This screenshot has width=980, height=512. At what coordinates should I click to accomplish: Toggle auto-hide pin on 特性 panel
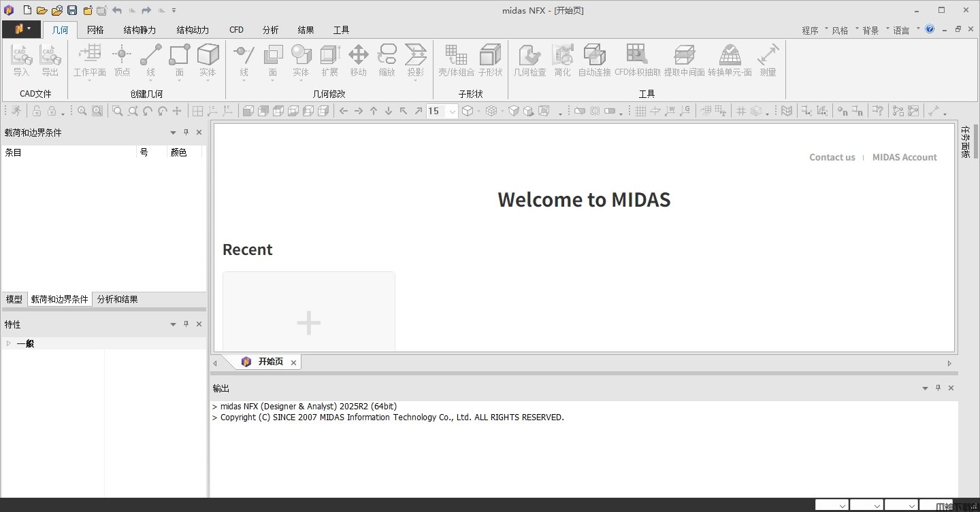pos(186,324)
